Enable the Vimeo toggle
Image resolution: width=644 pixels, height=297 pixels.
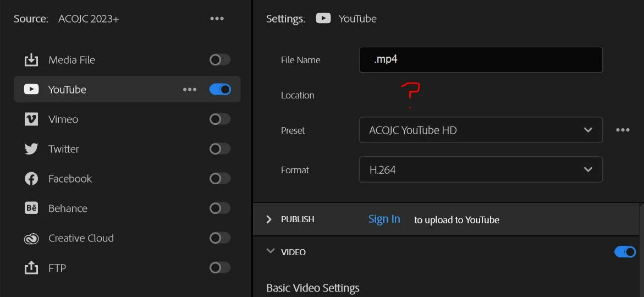[x=220, y=119]
